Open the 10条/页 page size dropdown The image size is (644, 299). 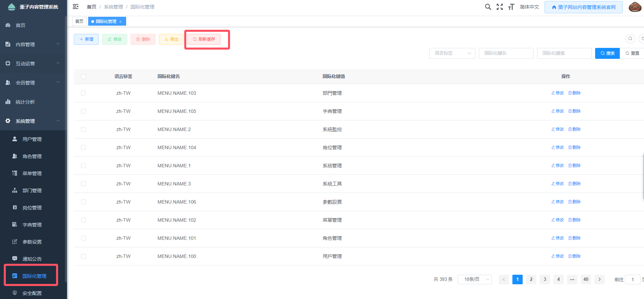coord(474,279)
